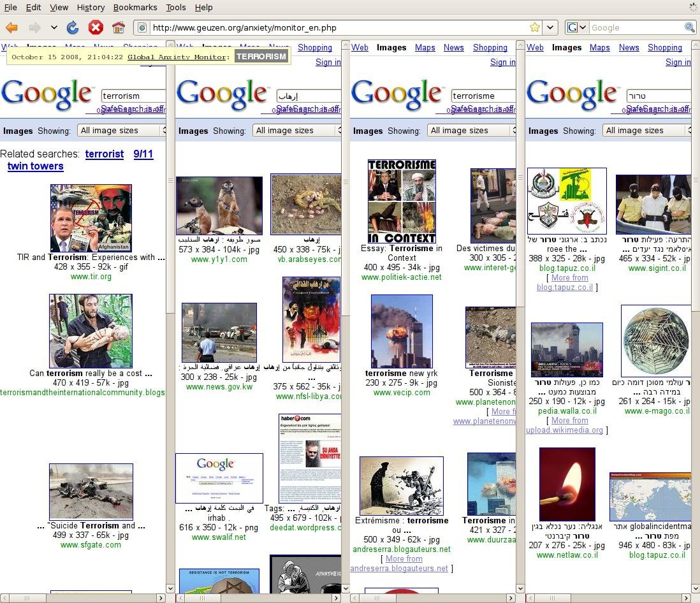Click the '9/11' related search link
Image resolution: width=700 pixels, height=603 pixels.
[x=143, y=154]
